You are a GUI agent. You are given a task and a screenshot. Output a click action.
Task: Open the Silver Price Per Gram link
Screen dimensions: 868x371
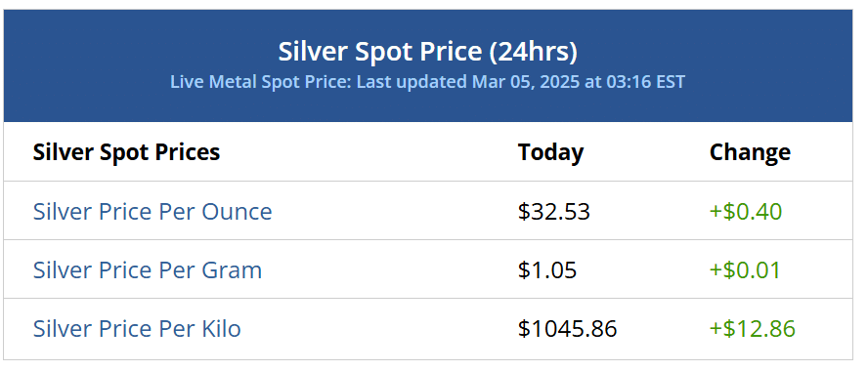point(148,270)
